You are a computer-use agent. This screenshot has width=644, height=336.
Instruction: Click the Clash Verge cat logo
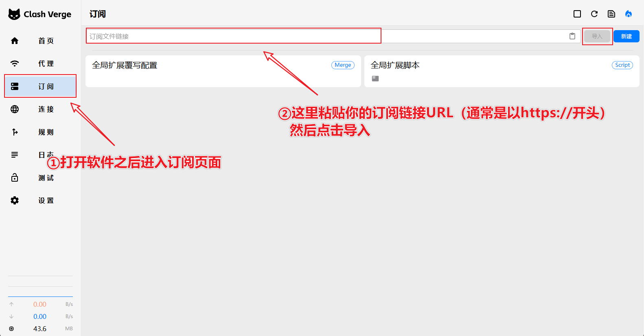pos(14,14)
